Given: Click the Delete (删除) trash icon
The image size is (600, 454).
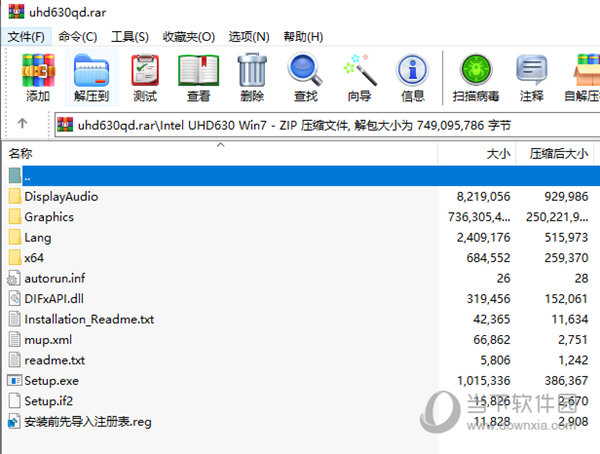Looking at the screenshot, I should (x=252, y=70).
